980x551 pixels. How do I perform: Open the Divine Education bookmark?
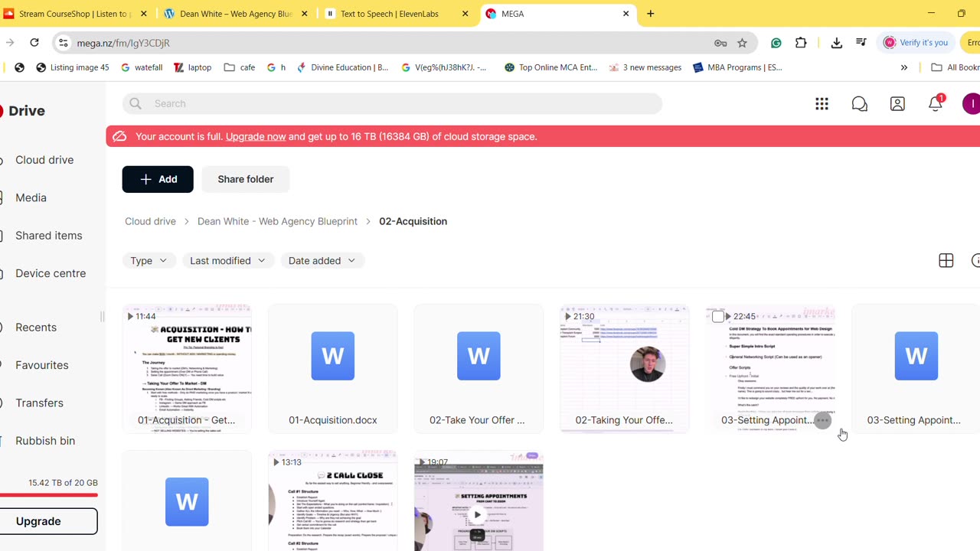pos(343,67)
